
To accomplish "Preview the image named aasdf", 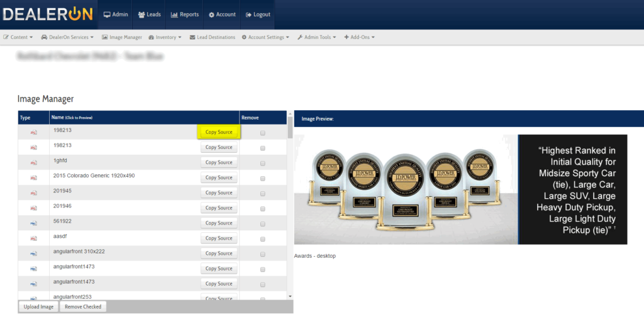I will 60,237.
